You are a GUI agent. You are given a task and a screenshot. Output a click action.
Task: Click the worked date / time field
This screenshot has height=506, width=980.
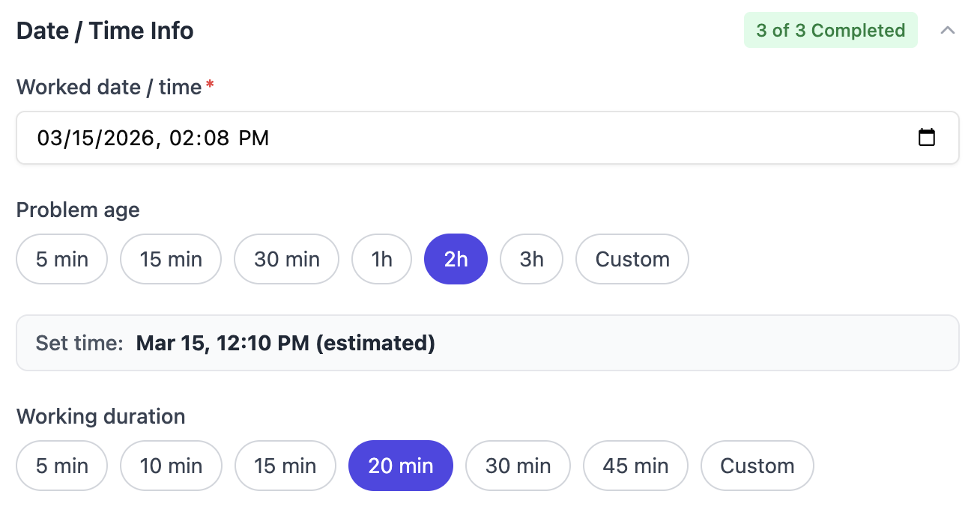(450, 138)
